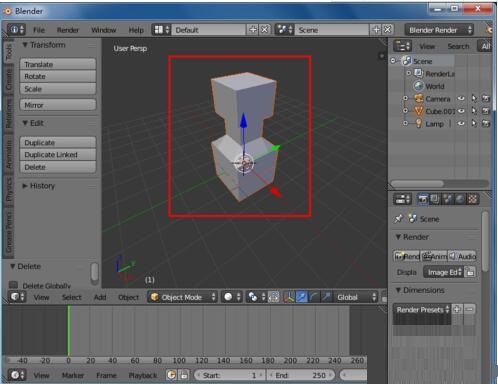
Task: Open the Render Presets dropdown
Action: [x=422, y=310]
